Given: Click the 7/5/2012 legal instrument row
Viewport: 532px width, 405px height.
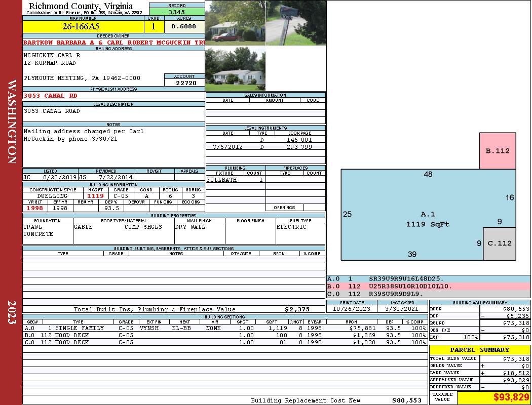Looking at the screenshot, I should (265, 147).
